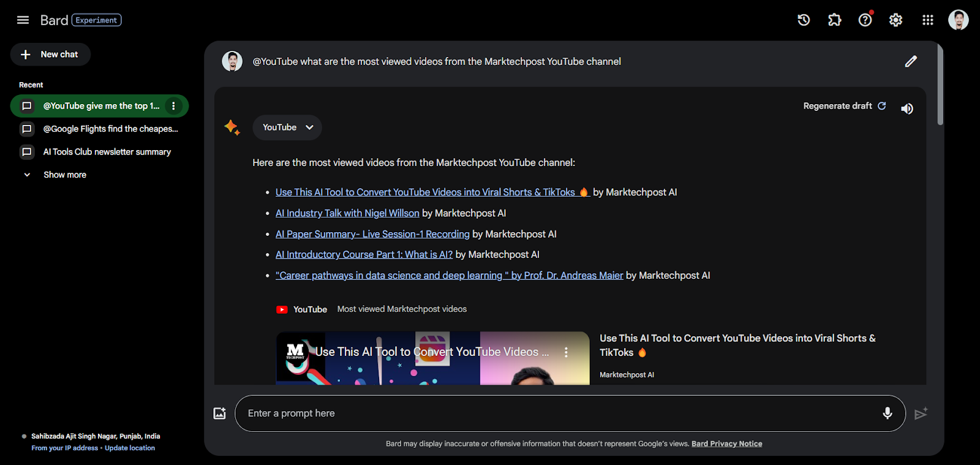Viewport: 980px width, 465px height.
Task: Open the hamburger main menu
Action: (23, 20)
